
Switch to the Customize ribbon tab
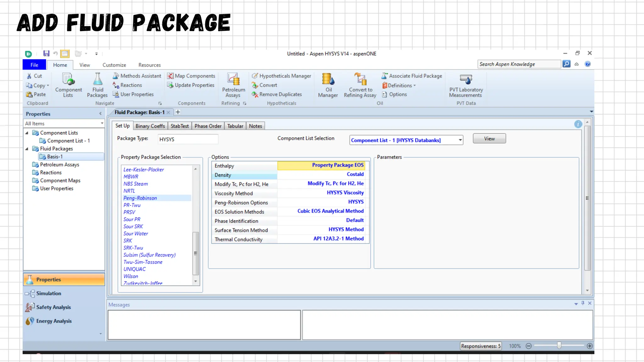[114, 65]
